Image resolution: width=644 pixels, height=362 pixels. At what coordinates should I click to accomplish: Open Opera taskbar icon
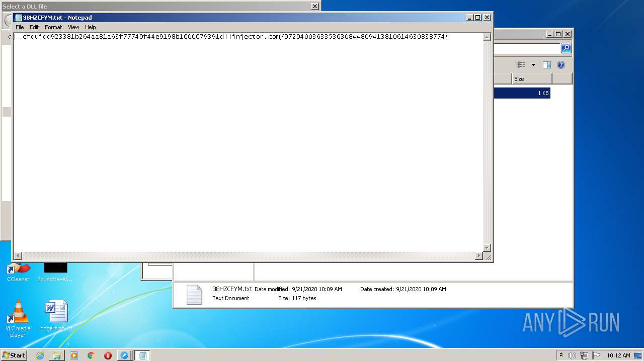click(108, 355)
